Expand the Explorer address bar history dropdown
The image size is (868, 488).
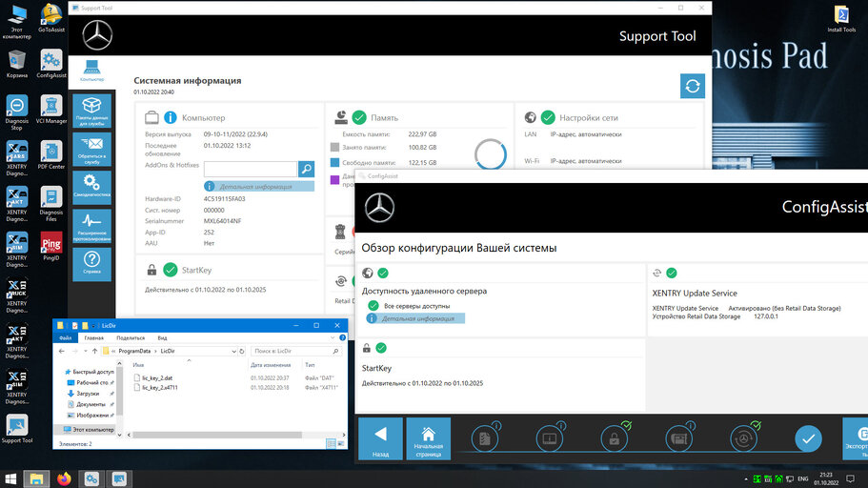[232, 352]
